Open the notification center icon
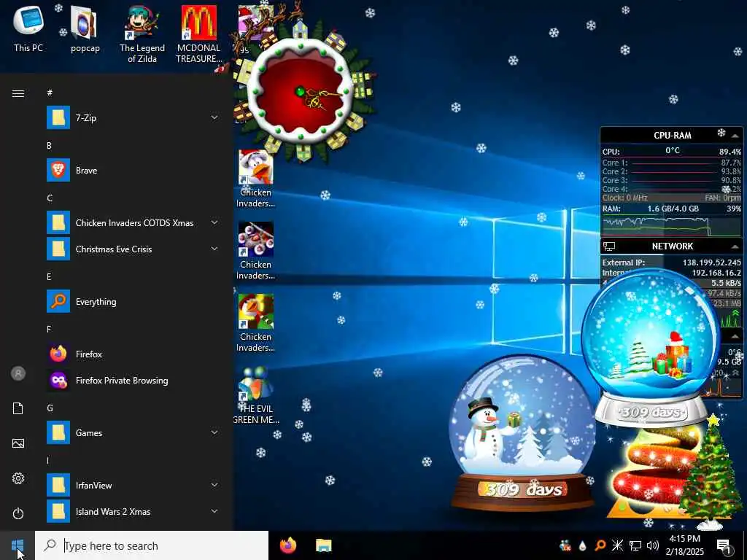The height and width of the screenshot is (560, 747). pyautogui.click(x=724, y=546)
